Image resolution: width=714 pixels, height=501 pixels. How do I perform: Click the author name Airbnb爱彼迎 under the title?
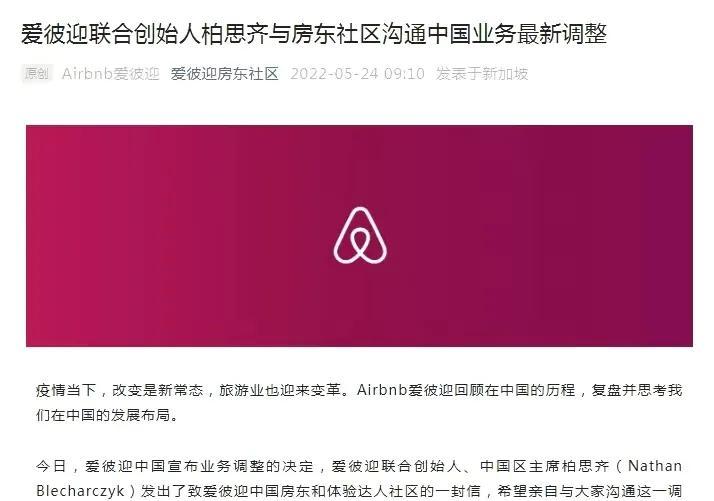point(111,74)
